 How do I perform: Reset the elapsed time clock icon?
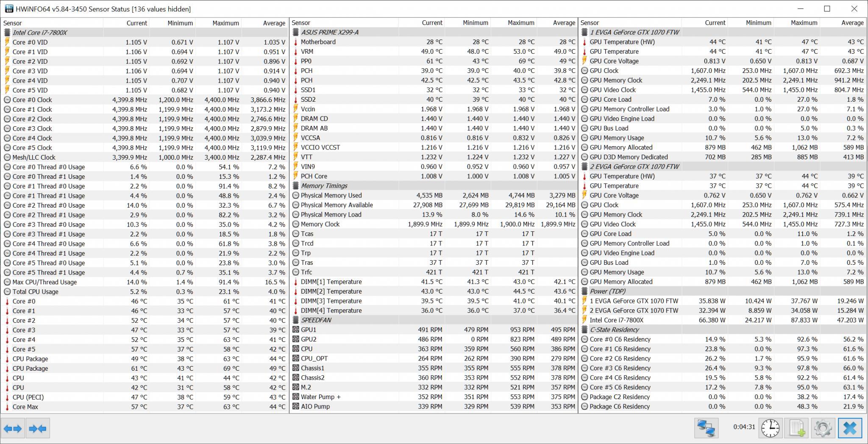[x=770, y=428]
